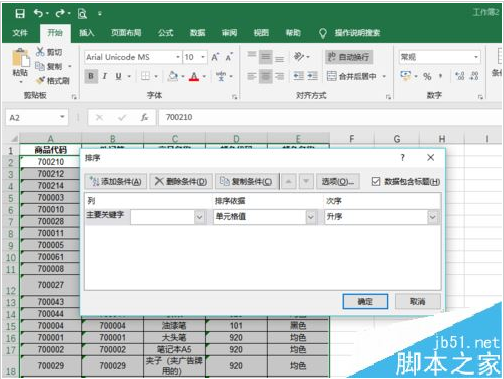Image resolution: width=504 pixels, height=379 pixels.
Task: Decrease cell indent
Action: [x=299, y=76]
